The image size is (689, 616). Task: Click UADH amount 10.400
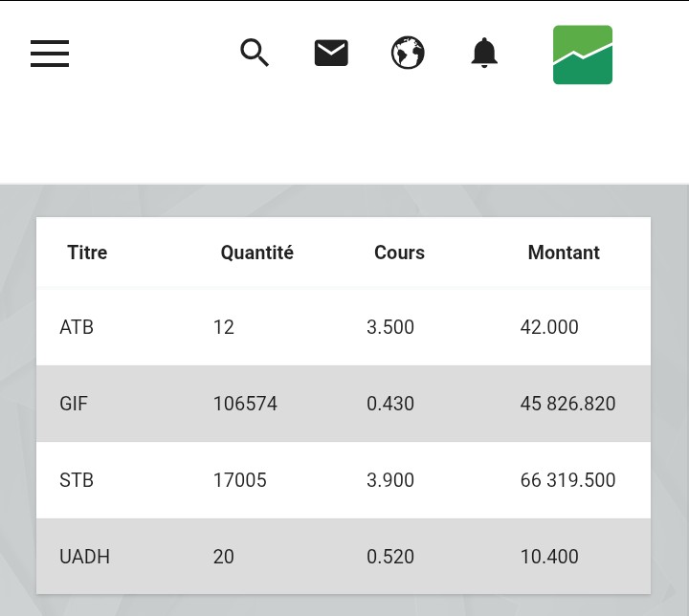pyautogui.click(x=549, y=557)
